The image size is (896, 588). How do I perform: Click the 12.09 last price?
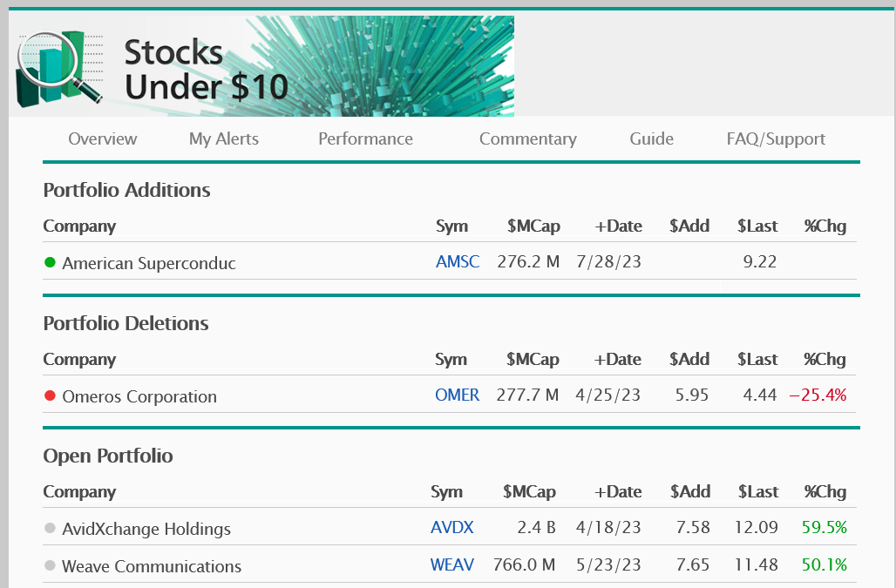[x=756, y=527]
